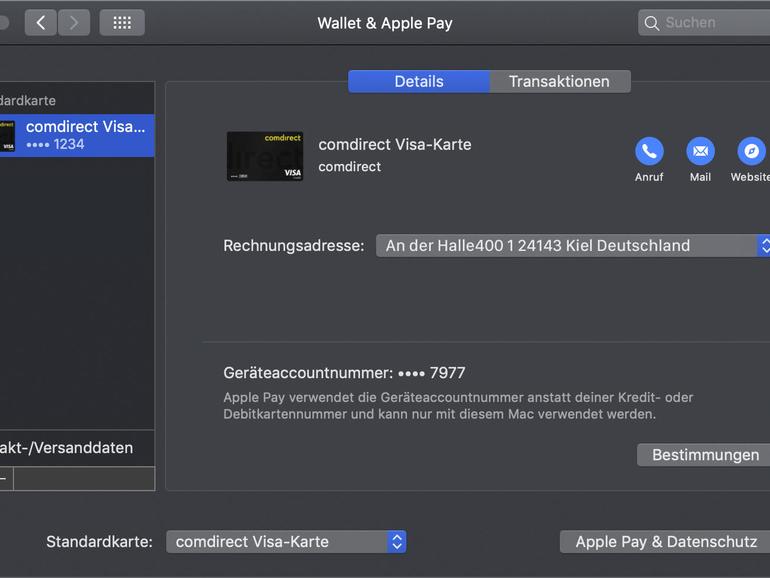Click the search magnifier icon

pyautogui.click(x=652, y=23)
